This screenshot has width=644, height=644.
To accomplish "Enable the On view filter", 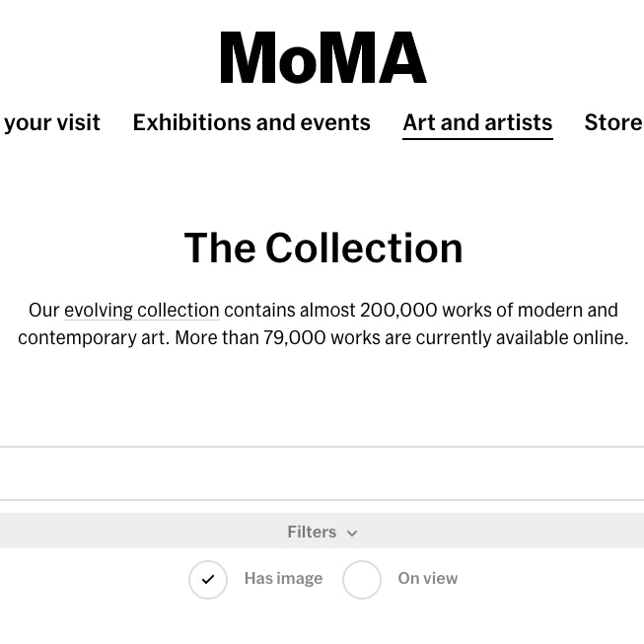I will (x=362, y=579).
